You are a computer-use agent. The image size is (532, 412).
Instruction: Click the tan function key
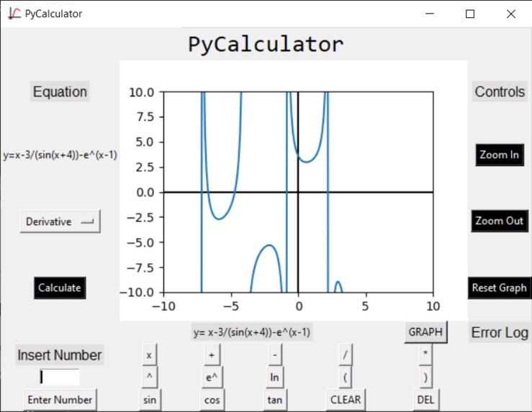pos(274,400)
